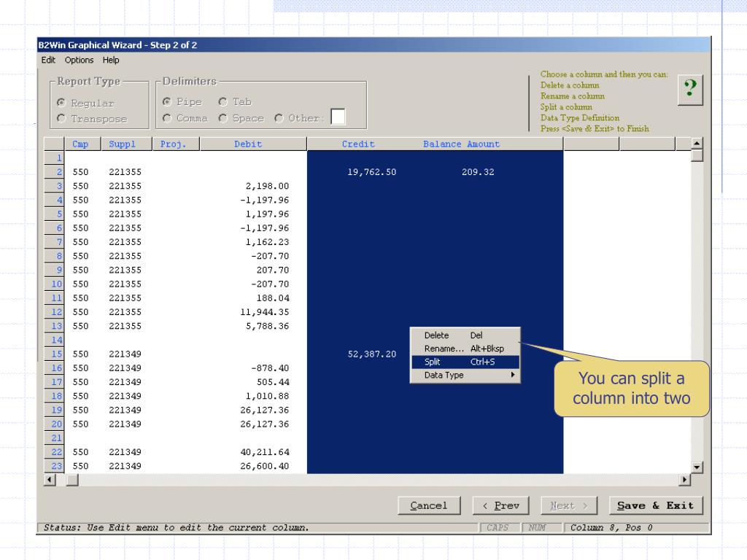Select the Transpose report type option

coord(61,118)
